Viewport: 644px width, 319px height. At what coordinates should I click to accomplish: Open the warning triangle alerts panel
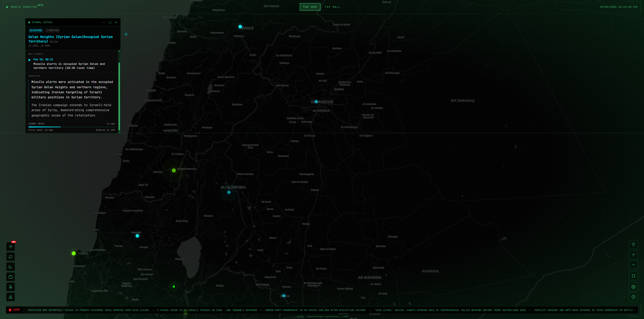pyautogui.click(x=11, y=297)
